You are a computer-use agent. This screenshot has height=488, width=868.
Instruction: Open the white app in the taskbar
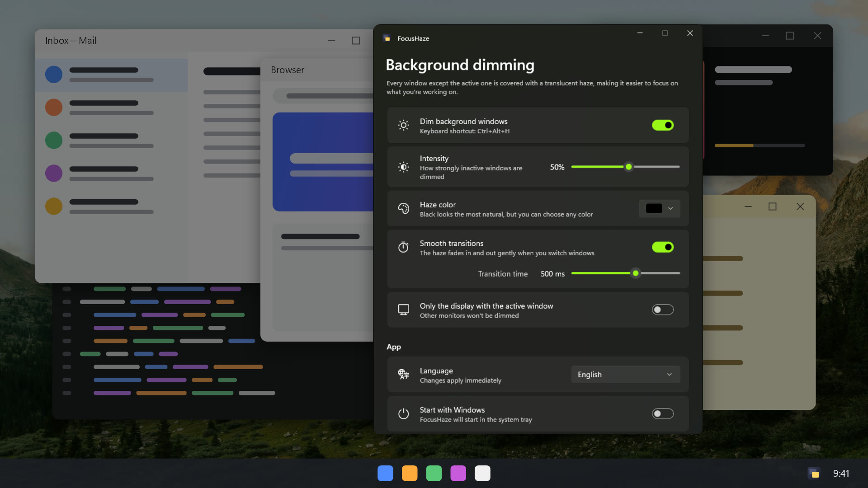tap(482, 473)
